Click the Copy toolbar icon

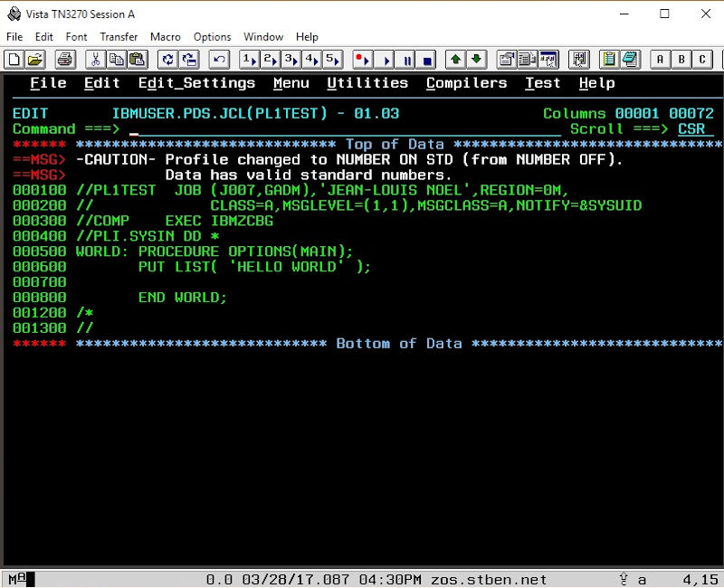click(117, 60)
